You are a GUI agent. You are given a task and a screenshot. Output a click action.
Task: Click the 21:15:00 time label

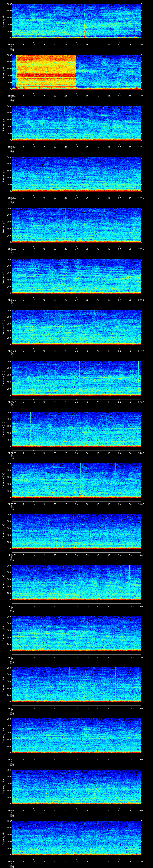(12, 96)
